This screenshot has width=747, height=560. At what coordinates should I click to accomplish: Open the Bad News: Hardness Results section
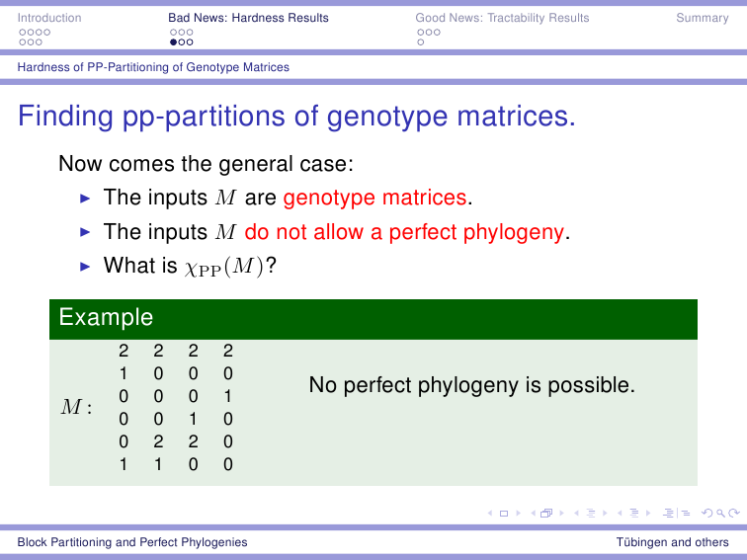248,18
